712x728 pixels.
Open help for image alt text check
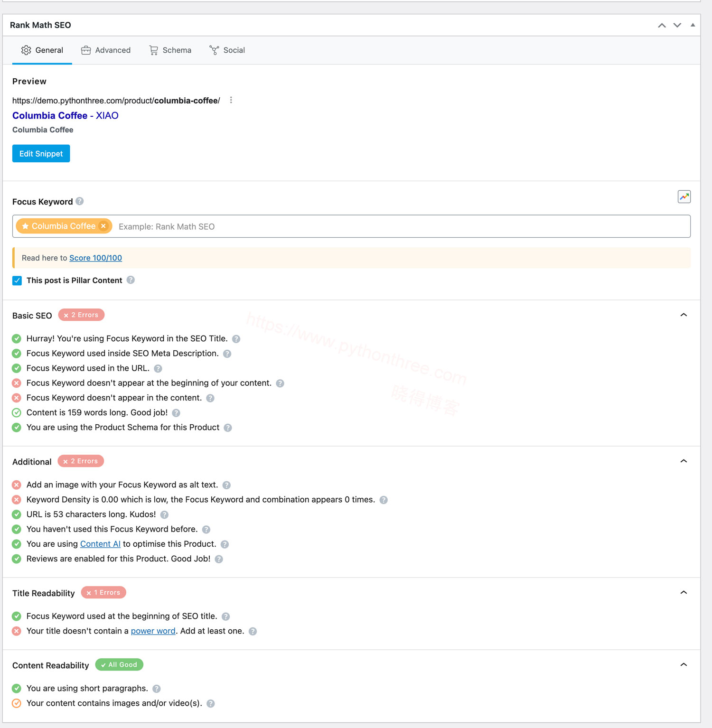pyautogui.click(x=226, y=485)
